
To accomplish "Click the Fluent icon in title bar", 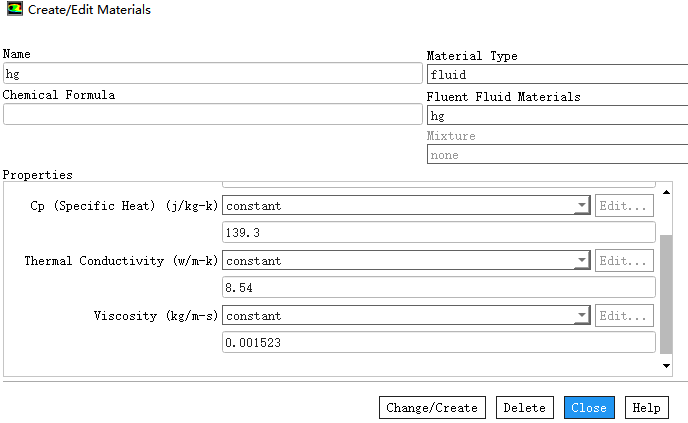I will click(x=13, y=9).
